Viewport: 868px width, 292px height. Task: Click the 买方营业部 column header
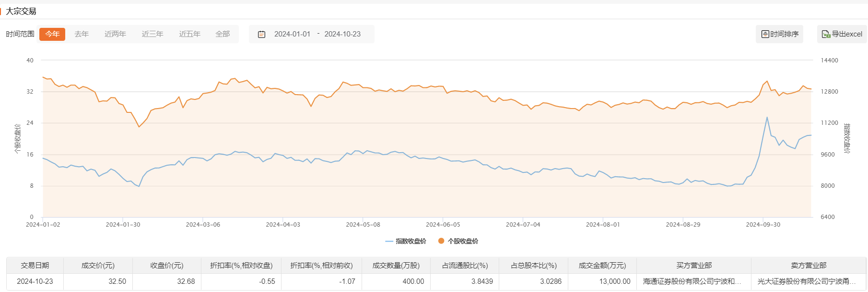(694, 266)
